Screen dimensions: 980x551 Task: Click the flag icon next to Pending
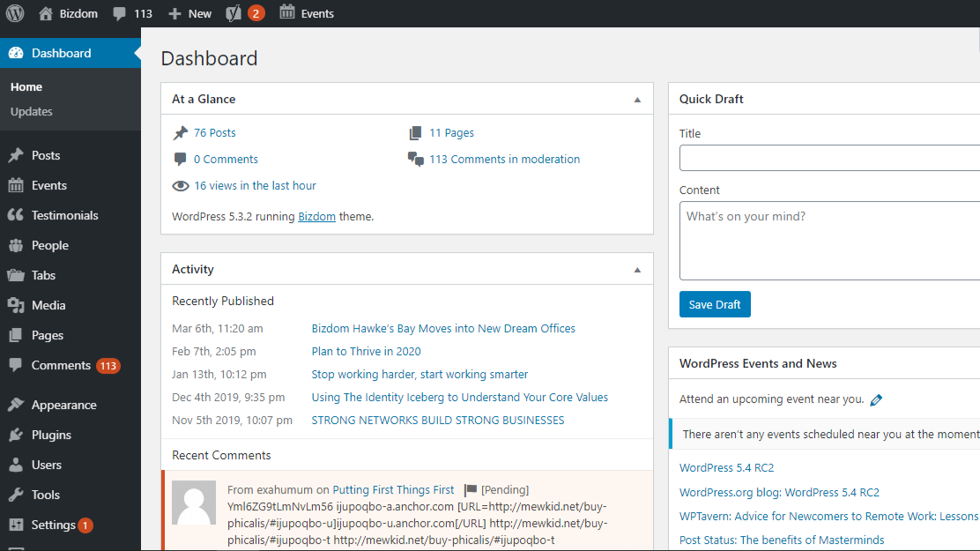coord(471,489)
